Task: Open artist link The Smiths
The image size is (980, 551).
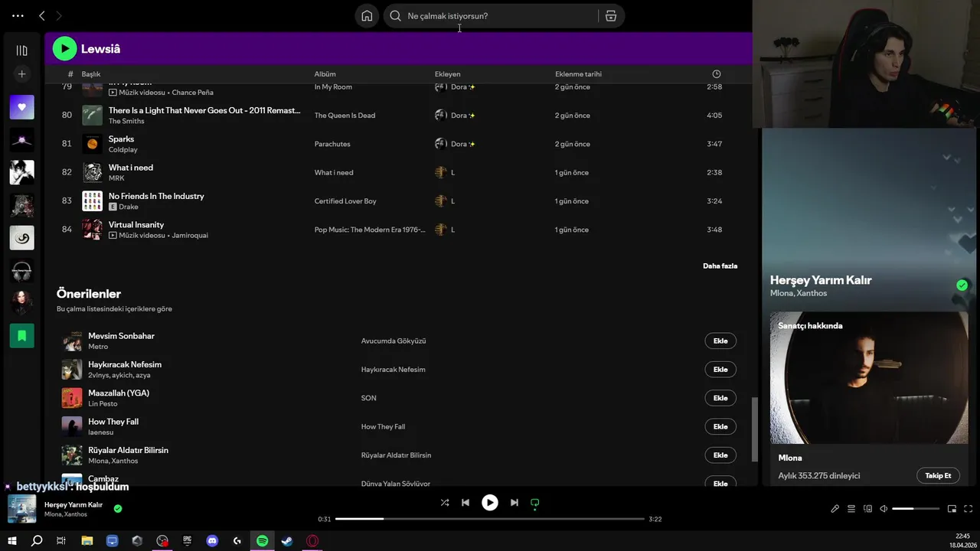Action: 126,121
